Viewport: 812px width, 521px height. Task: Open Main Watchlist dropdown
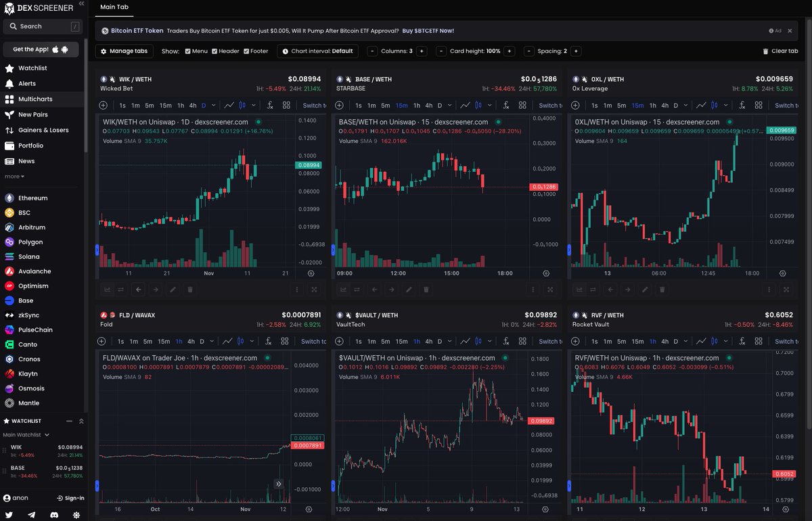tap(26, 434)
